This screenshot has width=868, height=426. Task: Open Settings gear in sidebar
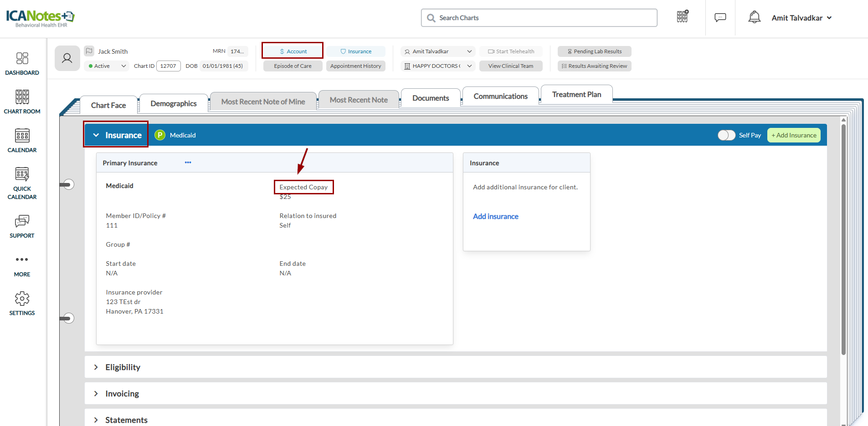(x=22, y=304)
